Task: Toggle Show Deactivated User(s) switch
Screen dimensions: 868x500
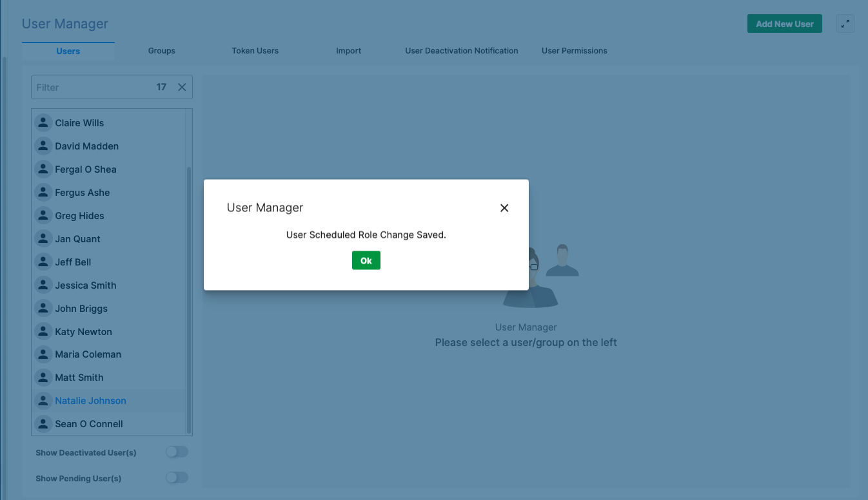Action: tap(177, 452)
